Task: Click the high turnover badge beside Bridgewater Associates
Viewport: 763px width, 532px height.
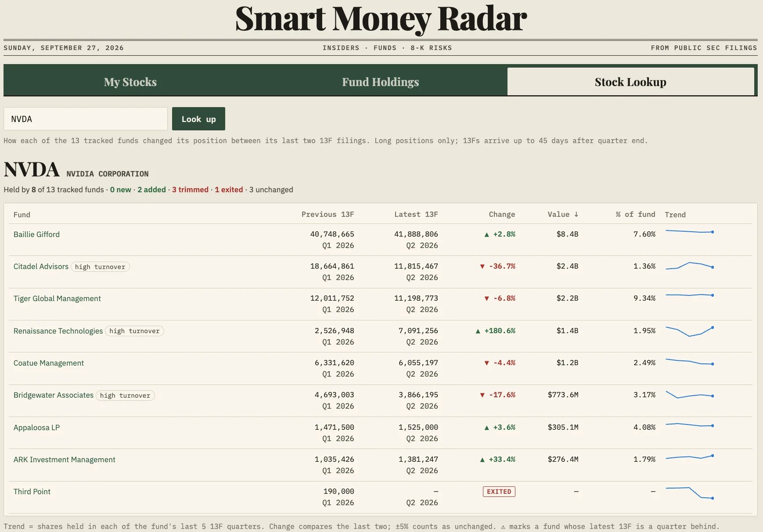Action: 125,395
